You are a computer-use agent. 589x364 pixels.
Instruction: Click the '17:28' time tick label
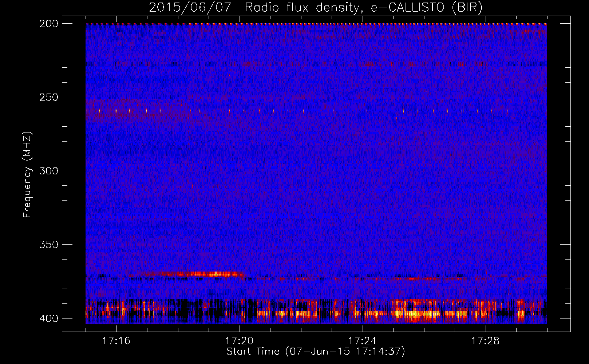486,341
